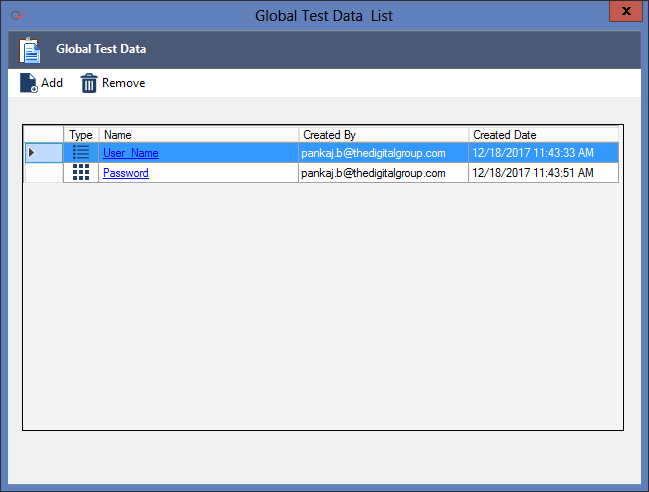
Task: Select row header of the Password row
Action: [x=44, y=173]
